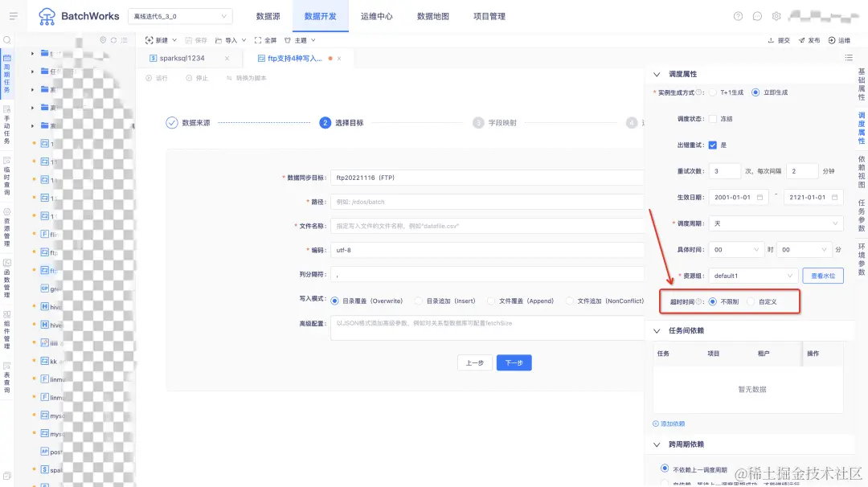This screenshot has height=487, width=868.
Task: Open the message bubble icon in header
Action: [x=757, y=16]
